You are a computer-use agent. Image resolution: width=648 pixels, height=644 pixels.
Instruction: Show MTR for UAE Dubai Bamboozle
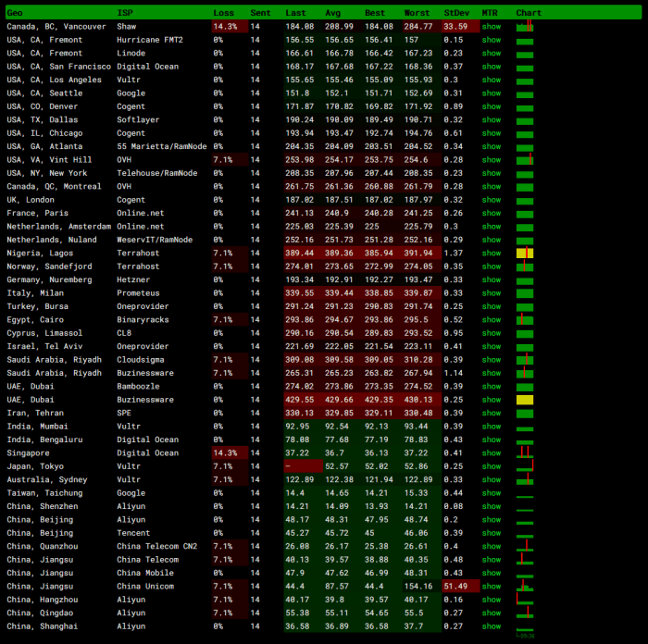coord(492,386)
